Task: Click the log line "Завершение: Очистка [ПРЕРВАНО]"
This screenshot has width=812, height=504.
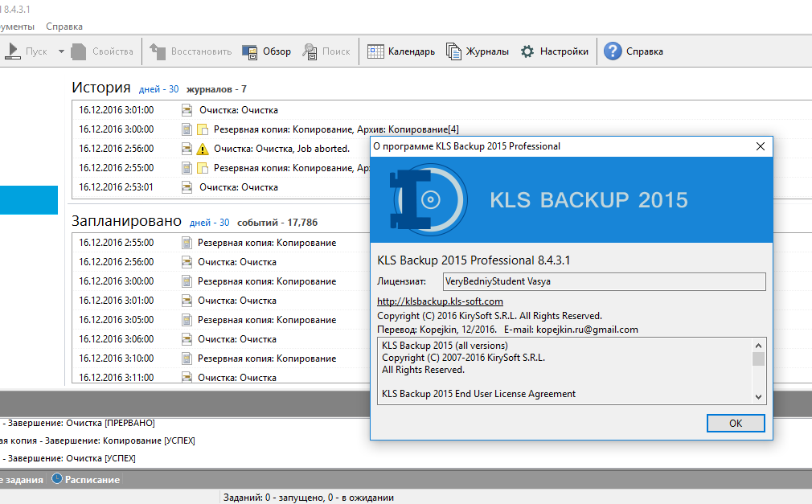Action: [81, 423]
